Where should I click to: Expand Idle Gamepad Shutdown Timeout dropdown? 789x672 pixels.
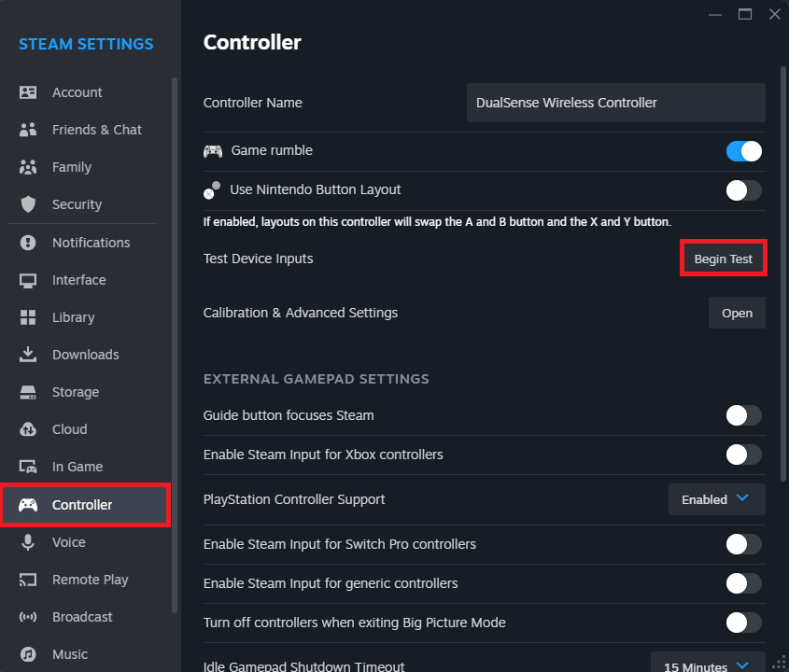707,665
